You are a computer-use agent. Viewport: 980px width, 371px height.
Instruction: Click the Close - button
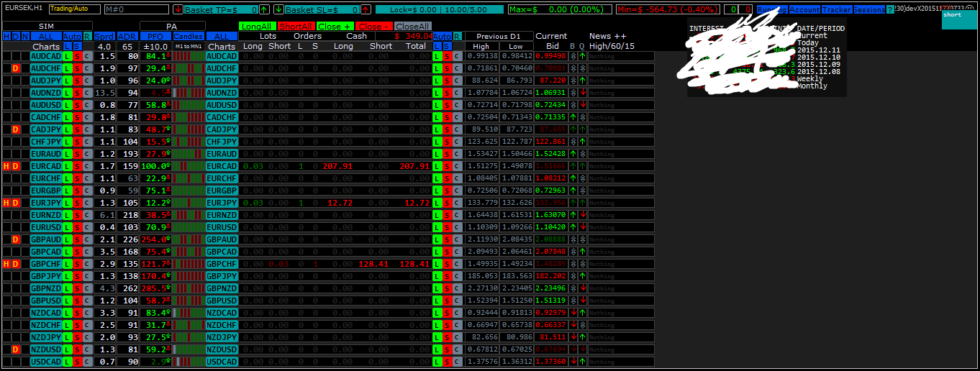pyautogui.click(x=373, y=26)
